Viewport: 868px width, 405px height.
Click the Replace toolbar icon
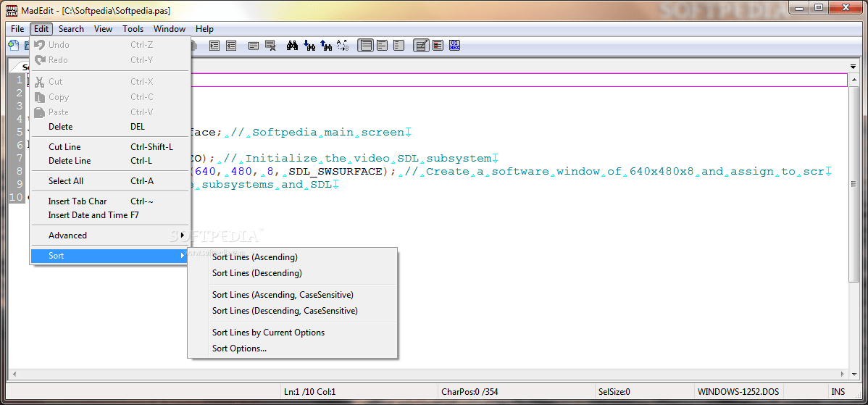343,46
